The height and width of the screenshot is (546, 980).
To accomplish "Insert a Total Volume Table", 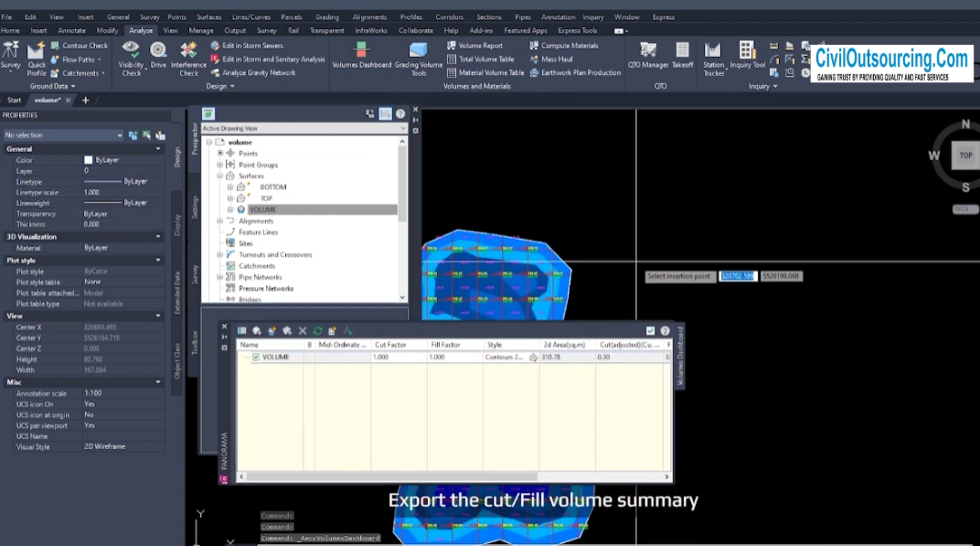I will 481,59.
